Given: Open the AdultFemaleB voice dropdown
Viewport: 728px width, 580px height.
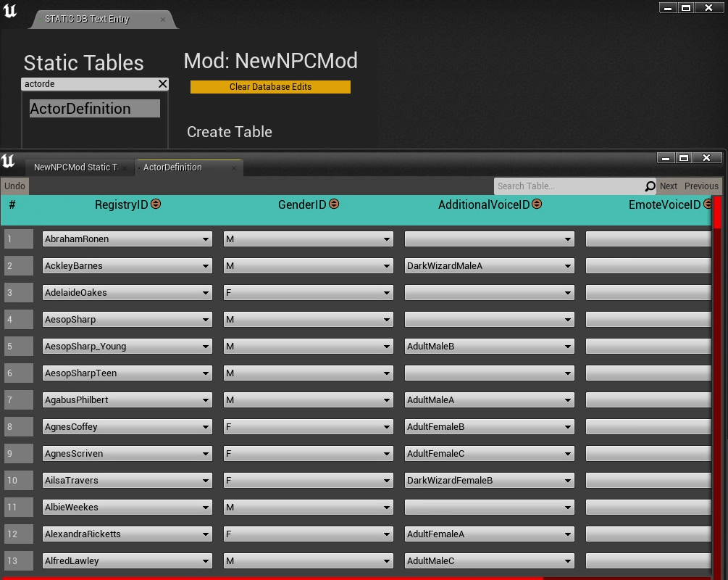Looking at the screenshot, I should (490, 426).
